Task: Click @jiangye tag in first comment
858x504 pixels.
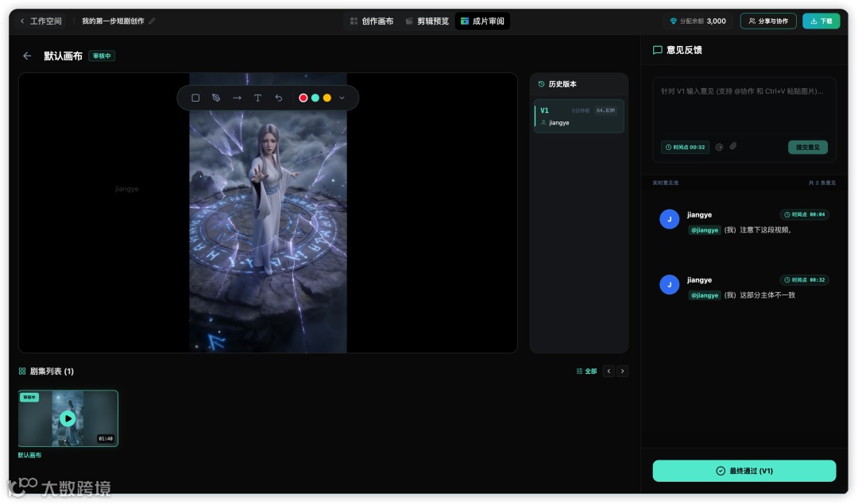Action: tap(704, 230)
